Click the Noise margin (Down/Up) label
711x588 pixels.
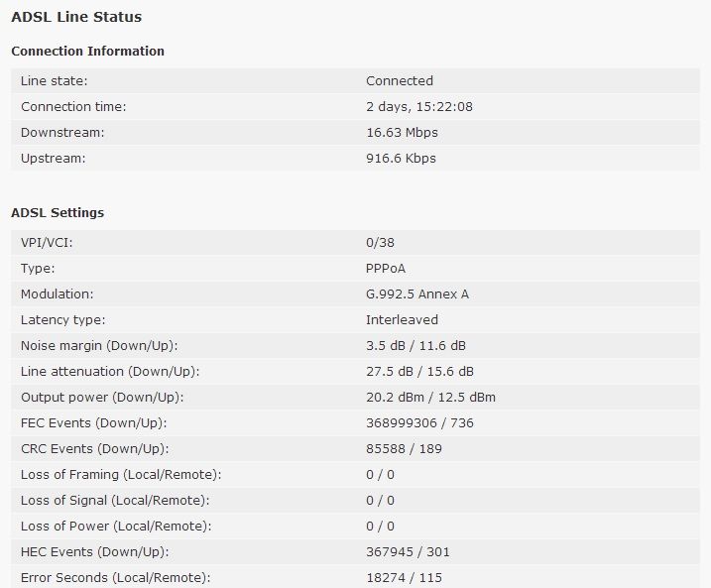99,346
